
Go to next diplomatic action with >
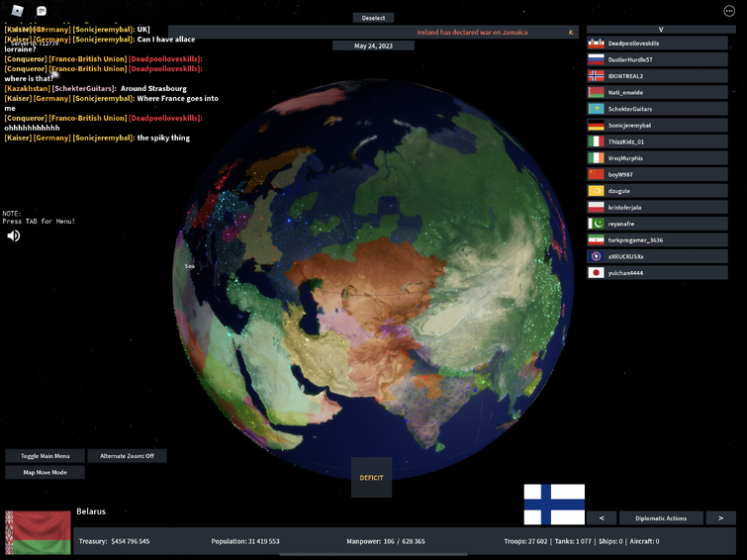click(721, 518)
